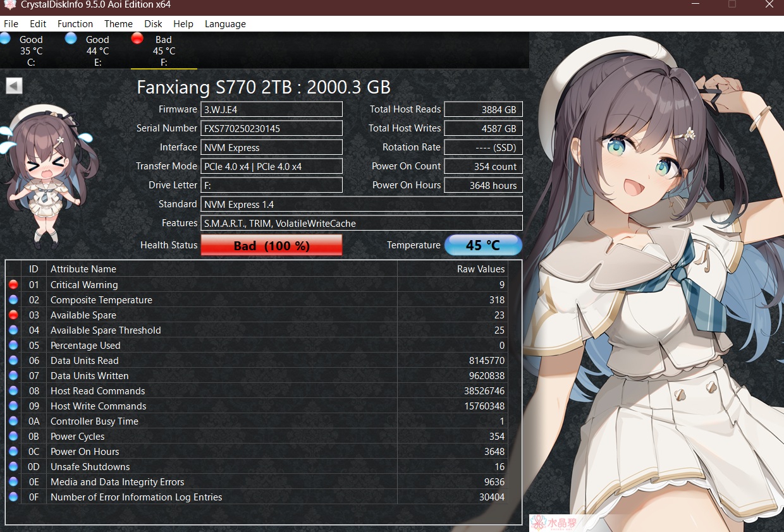Click the previous disk arrow icon
The image size is (784, 532).
click(14, 86)
